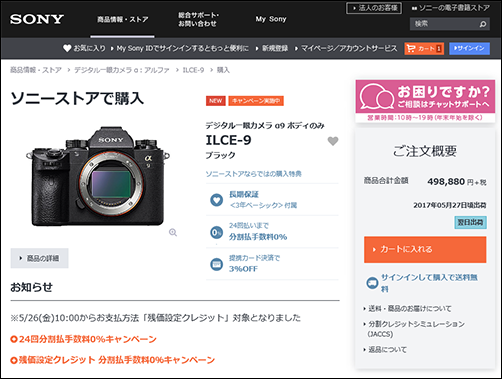
Task: Click the NEW badge
Action: 216,101
